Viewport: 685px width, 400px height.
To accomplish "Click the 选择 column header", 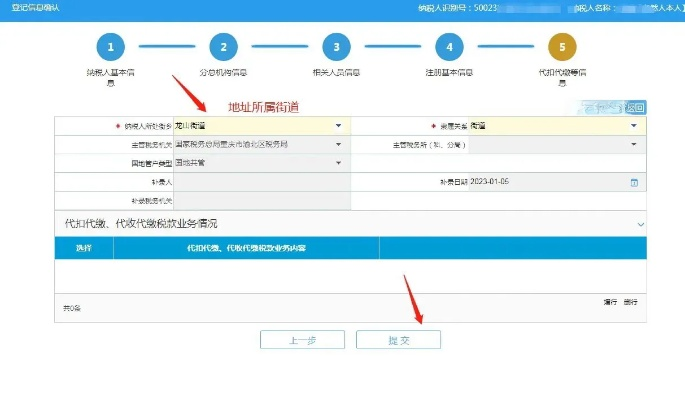I will point(84,248).
